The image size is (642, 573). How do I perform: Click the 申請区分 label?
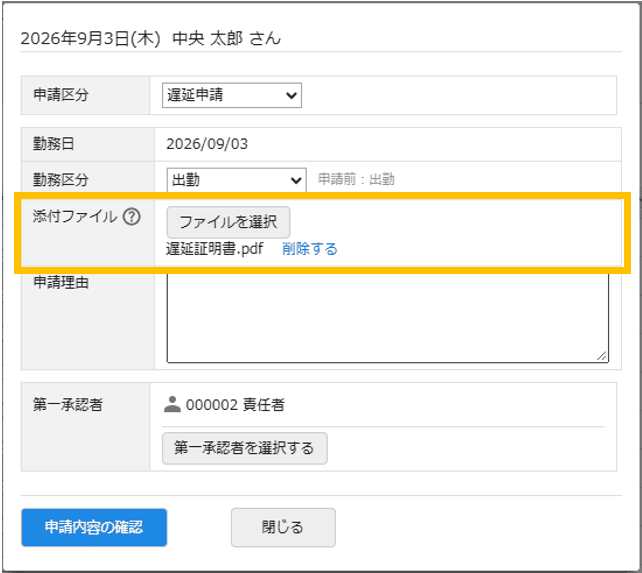pyautogui.click(x=61, y=95)
